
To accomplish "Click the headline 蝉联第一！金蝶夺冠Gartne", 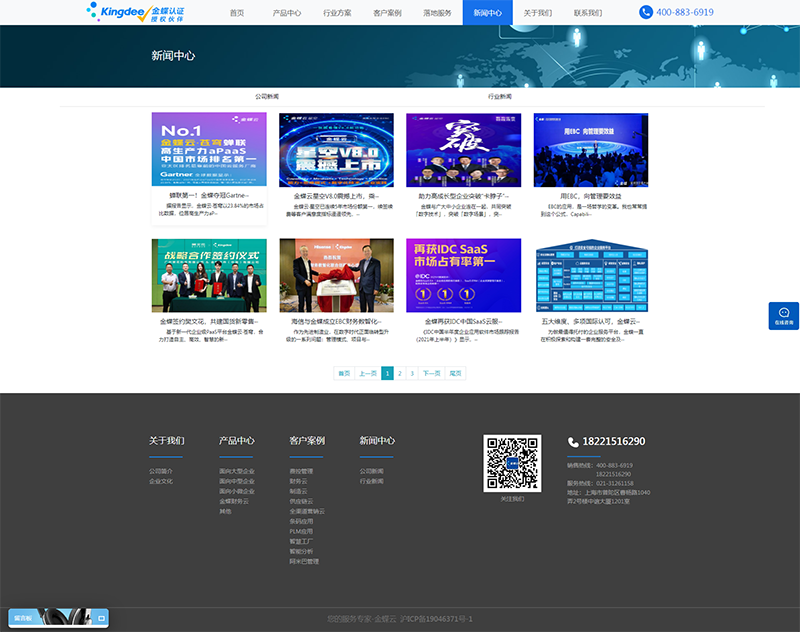I will tap(209, 195).
